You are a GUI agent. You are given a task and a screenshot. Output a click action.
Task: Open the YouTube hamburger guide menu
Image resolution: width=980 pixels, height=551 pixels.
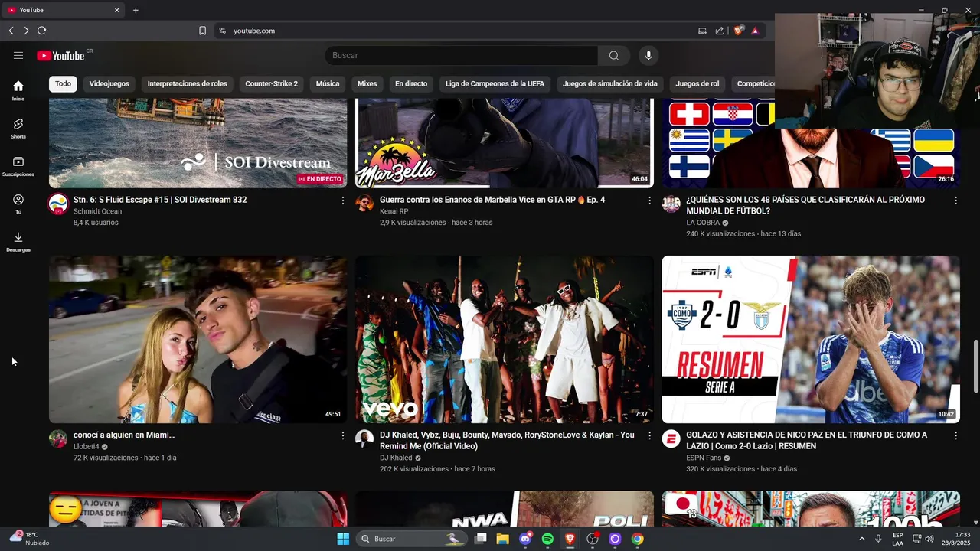[18, 55]
